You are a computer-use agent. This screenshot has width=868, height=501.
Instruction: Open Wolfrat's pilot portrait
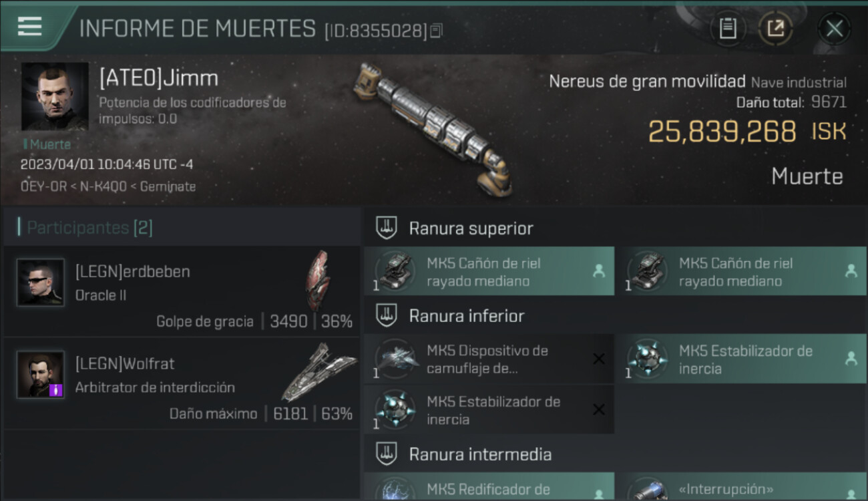41,374
